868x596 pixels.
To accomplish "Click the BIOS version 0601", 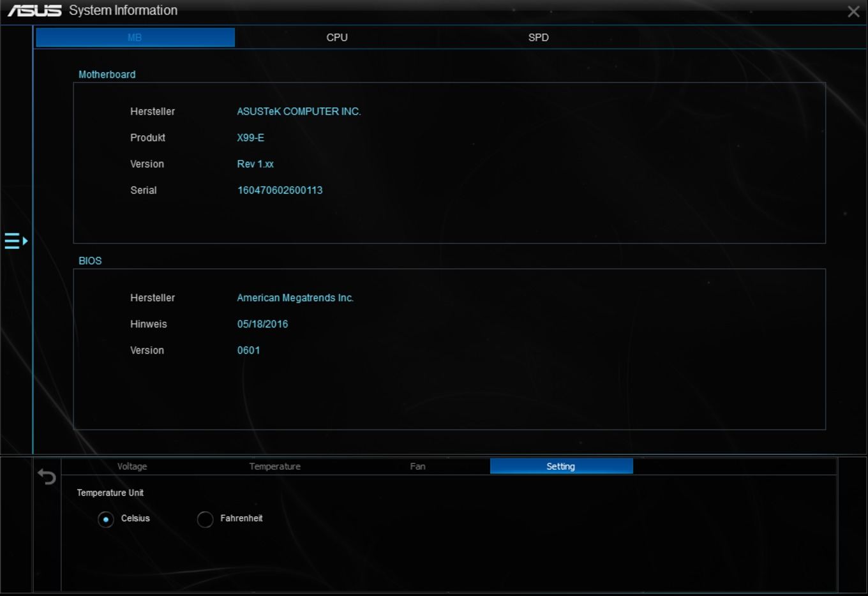I will (x=248, y=350).
